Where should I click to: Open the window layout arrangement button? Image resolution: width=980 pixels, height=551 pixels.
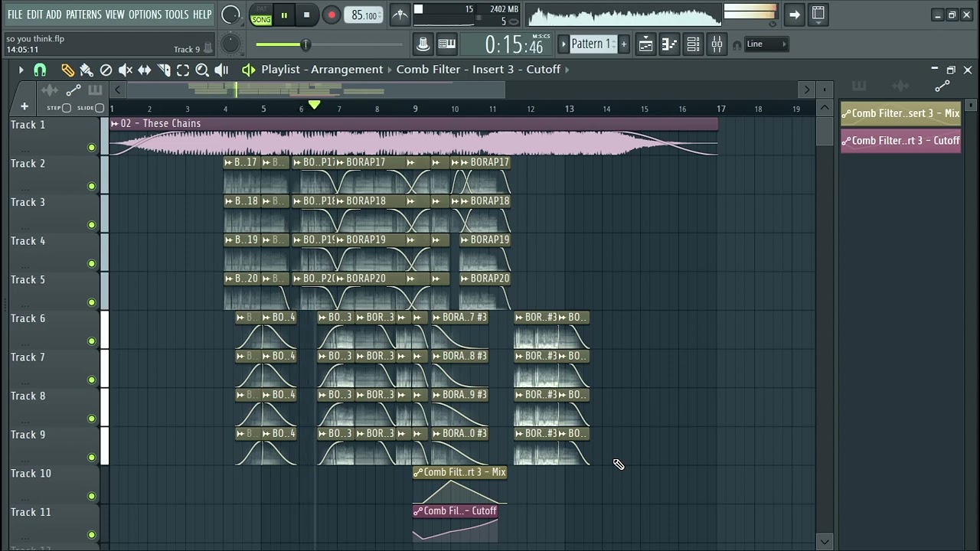point(818,14)
